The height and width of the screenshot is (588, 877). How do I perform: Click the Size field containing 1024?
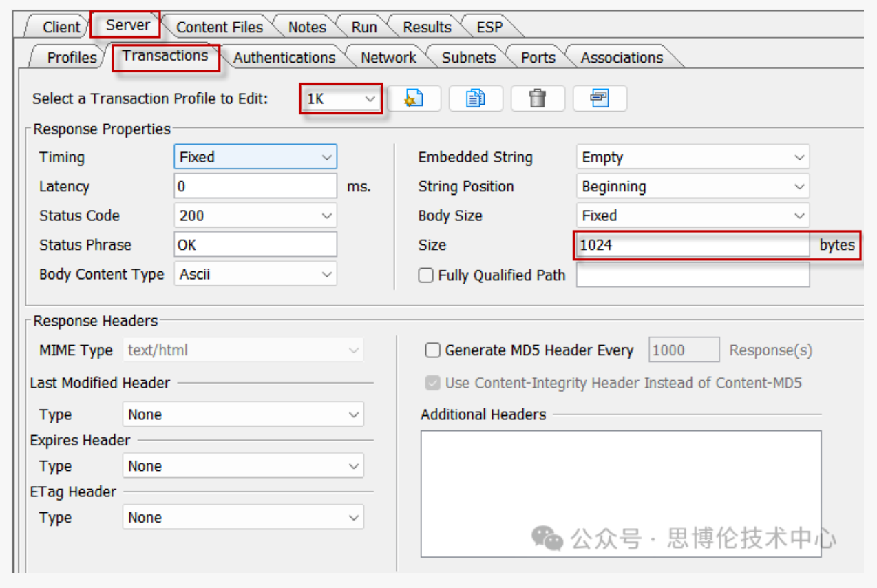click(692, 245)
